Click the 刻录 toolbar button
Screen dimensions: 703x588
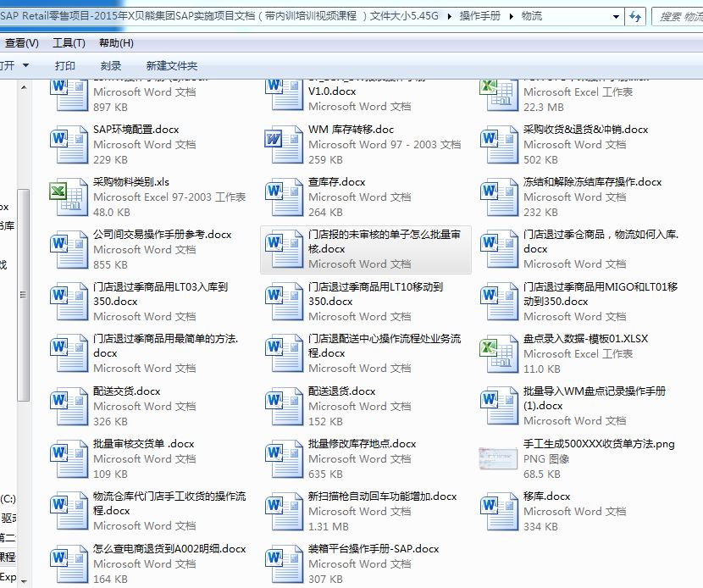tap(111, 66)
